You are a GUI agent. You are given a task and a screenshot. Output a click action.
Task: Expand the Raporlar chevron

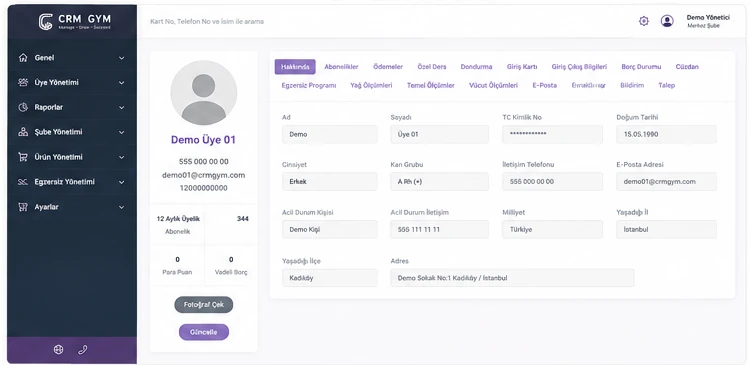click(121, 108)
